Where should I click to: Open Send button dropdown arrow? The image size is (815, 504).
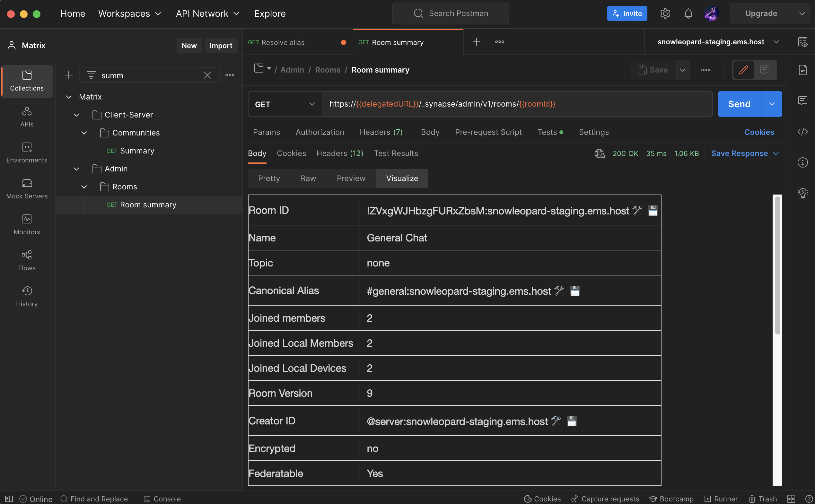click(772, 104)
